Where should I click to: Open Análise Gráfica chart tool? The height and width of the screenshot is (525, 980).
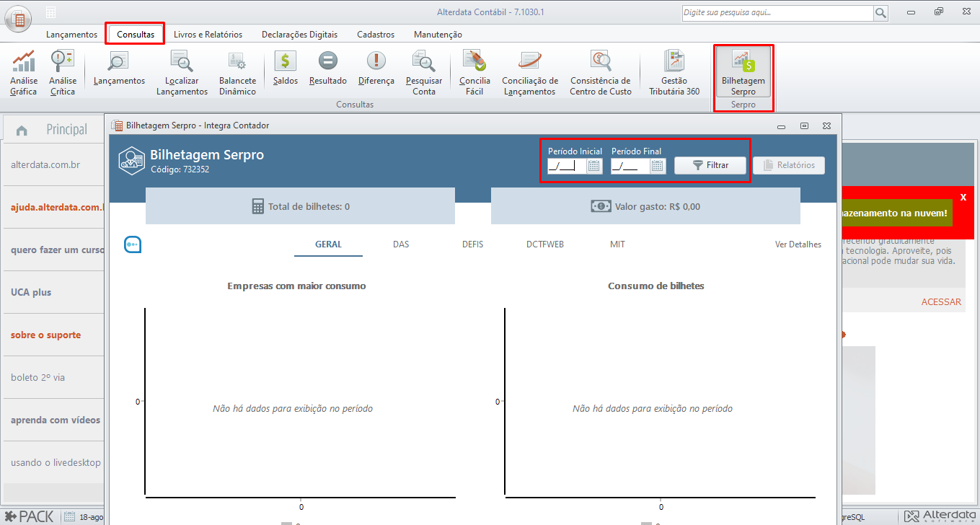coord(24,73)
